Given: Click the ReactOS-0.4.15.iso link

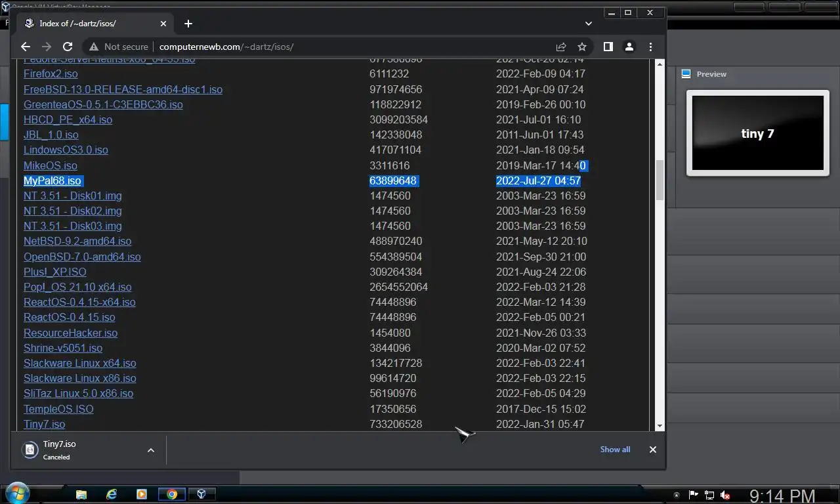Looking at the screenshot, I should point(69,317).
